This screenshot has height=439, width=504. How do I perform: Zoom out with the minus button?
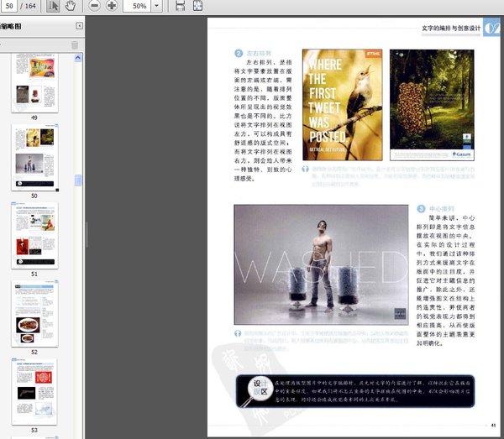pyautogui.click(x=94, y=6)
